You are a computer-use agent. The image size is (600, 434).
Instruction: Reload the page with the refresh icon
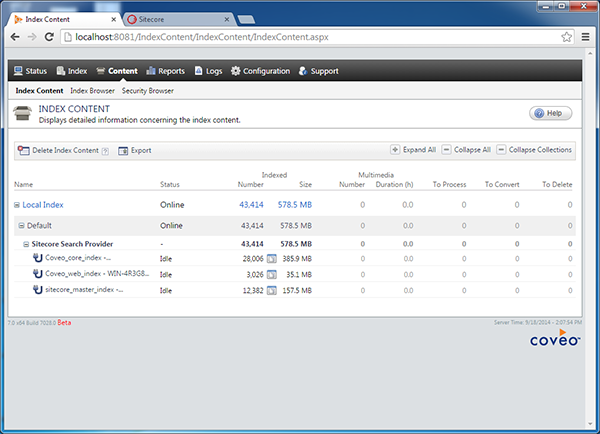49,37
